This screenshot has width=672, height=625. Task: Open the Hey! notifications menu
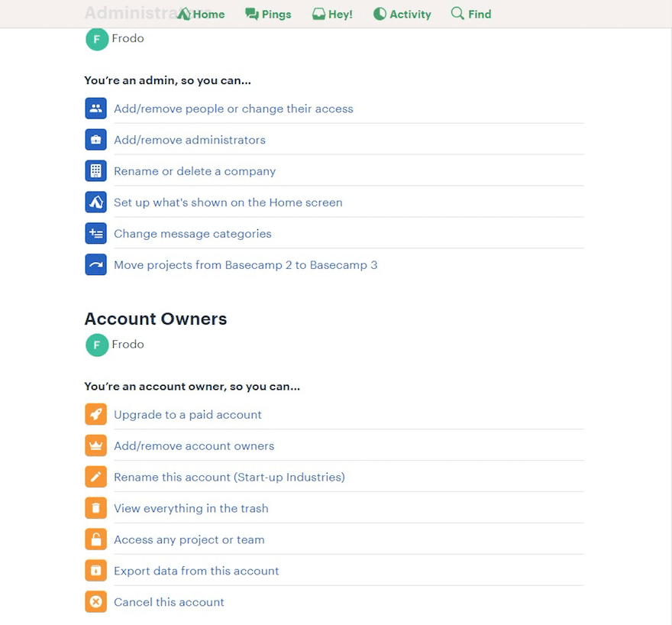tap(332, 15)
